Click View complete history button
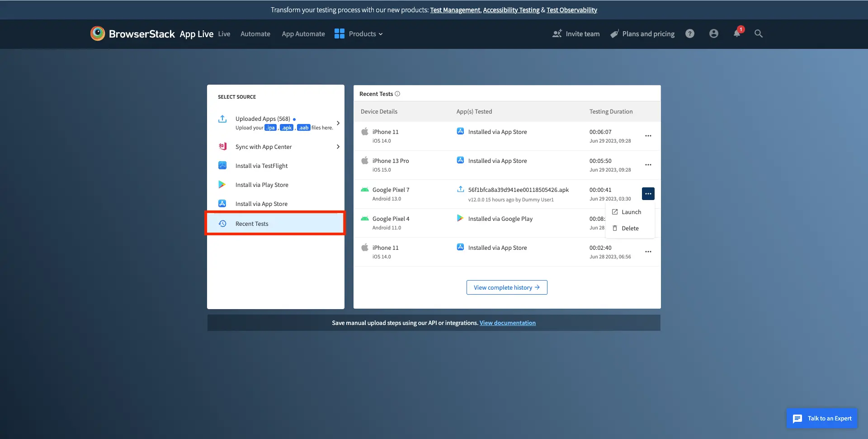The image size is (868, 439). 506,287
